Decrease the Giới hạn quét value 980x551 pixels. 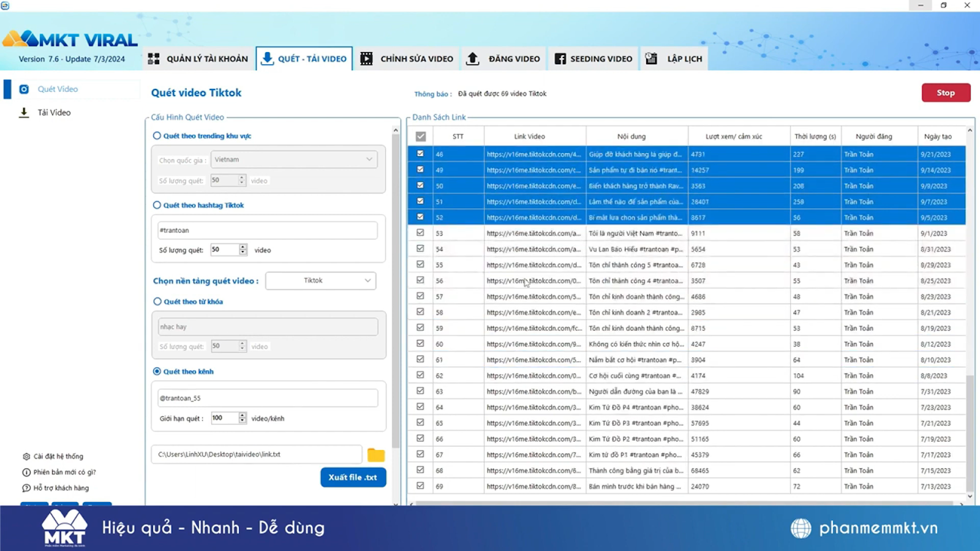(243, 421)
